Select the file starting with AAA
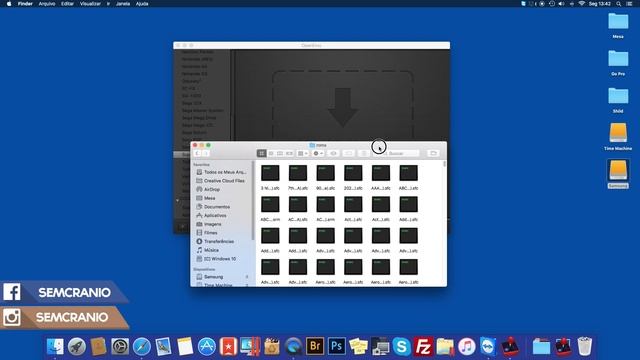The image size is (640, 360). coord(381,178)
